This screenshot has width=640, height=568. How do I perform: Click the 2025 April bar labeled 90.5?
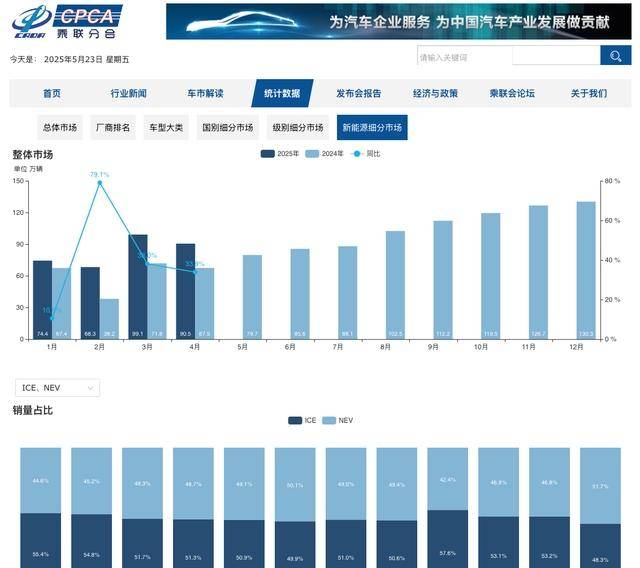pos(186,291)
